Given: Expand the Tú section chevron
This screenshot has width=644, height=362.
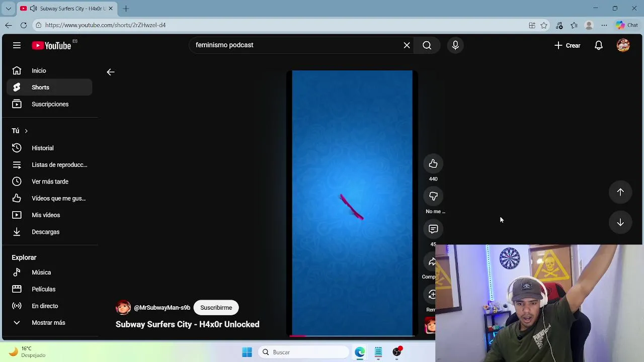Looking at the screenshot, I should pyautogui.click(x=26, y=131).
